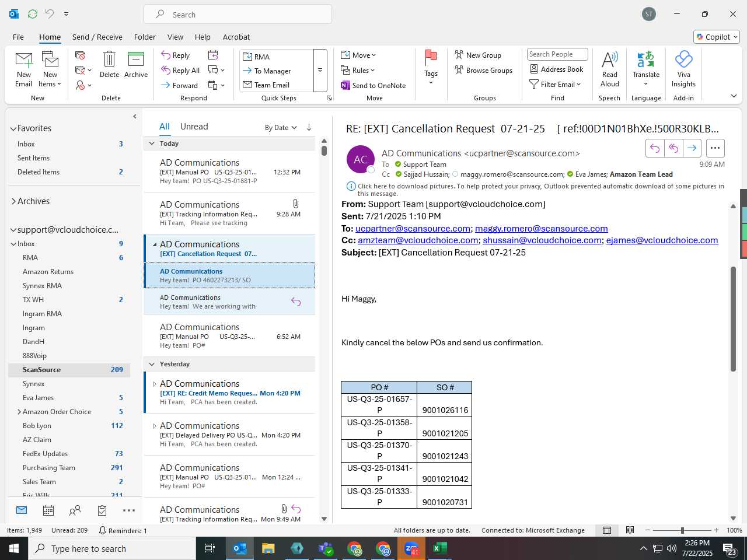Click Reply in the ribbon

click(x=175, y=55)
